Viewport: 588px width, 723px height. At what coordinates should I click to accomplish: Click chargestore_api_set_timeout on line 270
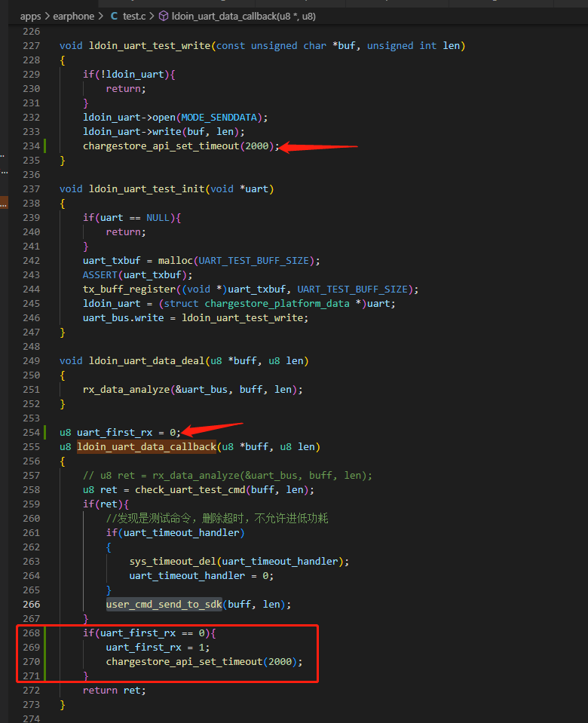tap(184, 661)
